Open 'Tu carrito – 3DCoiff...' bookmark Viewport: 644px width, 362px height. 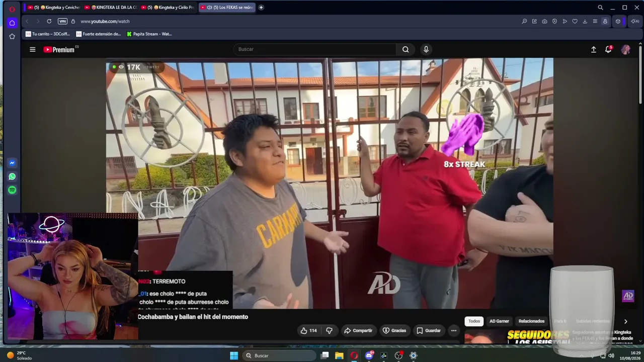48,34
